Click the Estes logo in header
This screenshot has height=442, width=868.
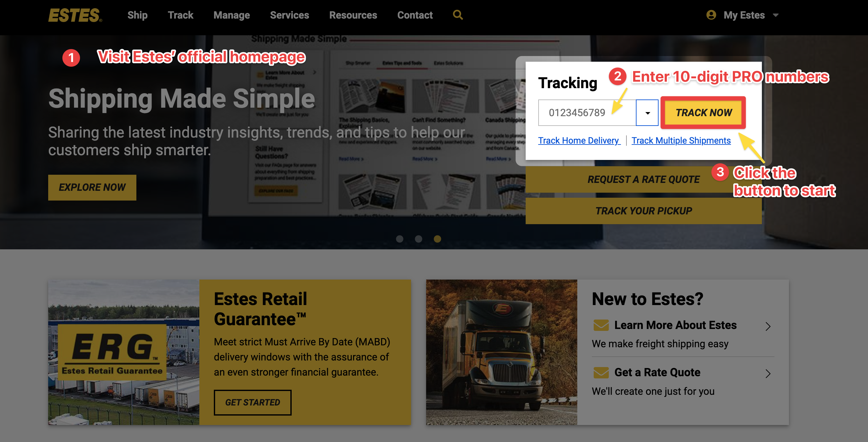(x=75, y=15)
